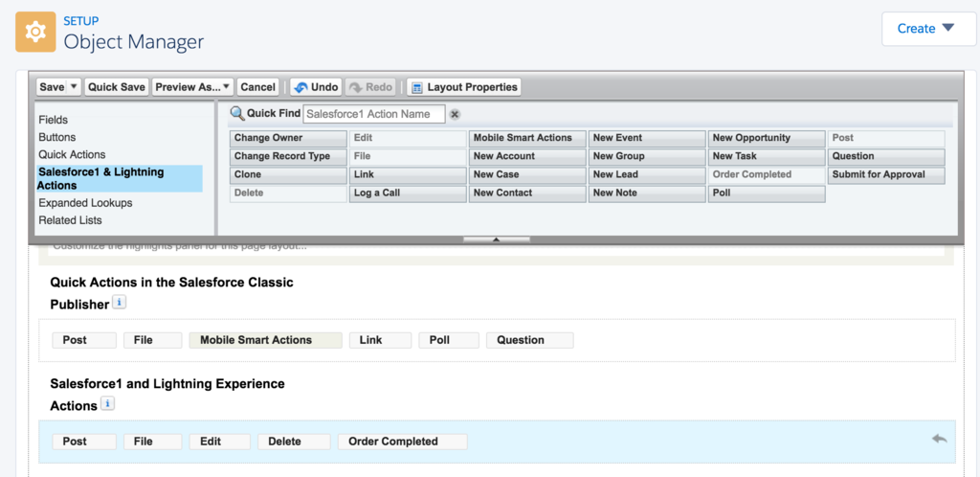Select the Clone palette action
The image size is (980, 477).
(288, 174)
